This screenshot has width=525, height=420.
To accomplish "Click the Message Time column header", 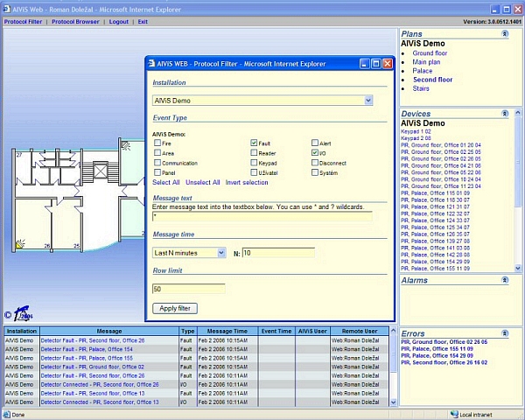I will click(x=227, y=331).
